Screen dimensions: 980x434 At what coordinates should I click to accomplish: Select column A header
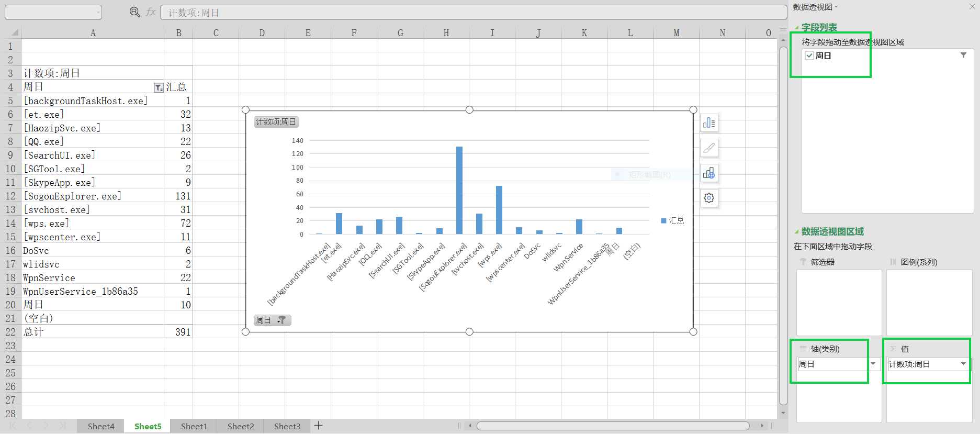[93, 33]
